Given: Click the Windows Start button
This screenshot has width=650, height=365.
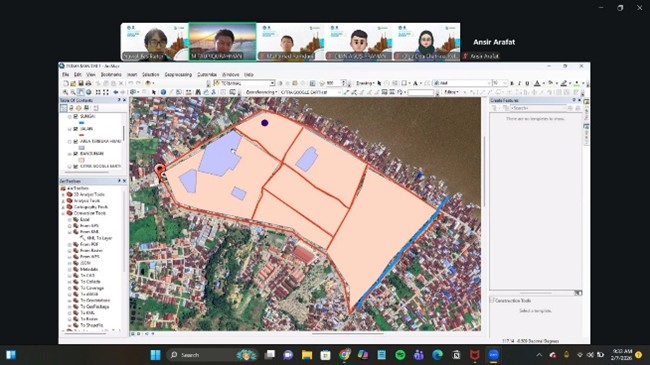Looking at the screenshot, I should [155, 355].
